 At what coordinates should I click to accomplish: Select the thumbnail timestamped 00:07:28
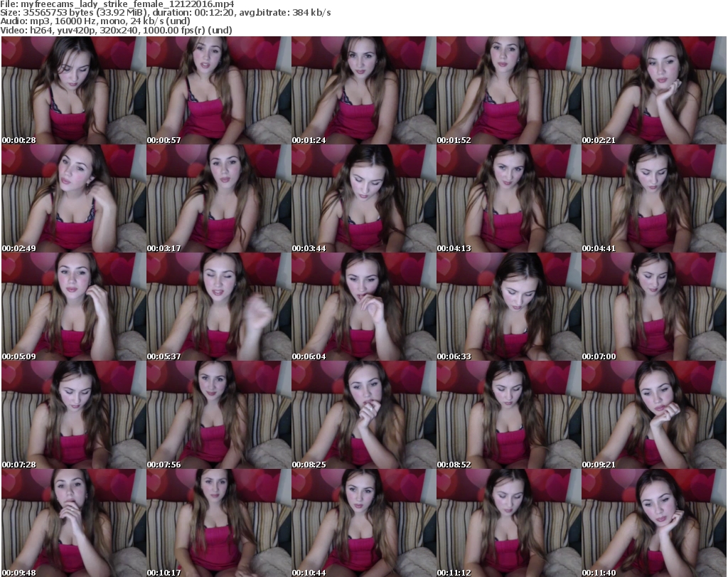74,415
